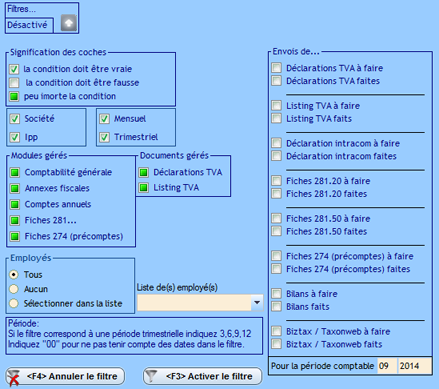Click the Désactivé filter status tab
439x389 pixels.
[x=29, y=25]
